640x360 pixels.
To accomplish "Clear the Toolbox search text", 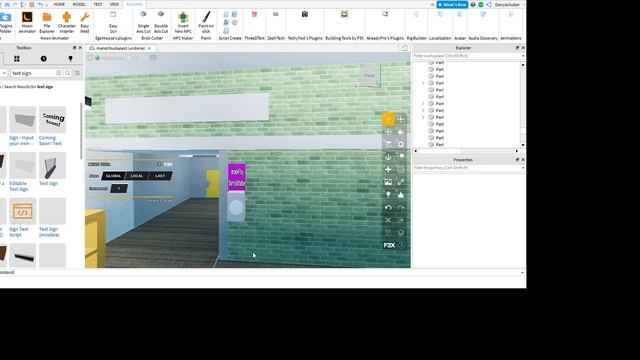I will coord(58,73).
